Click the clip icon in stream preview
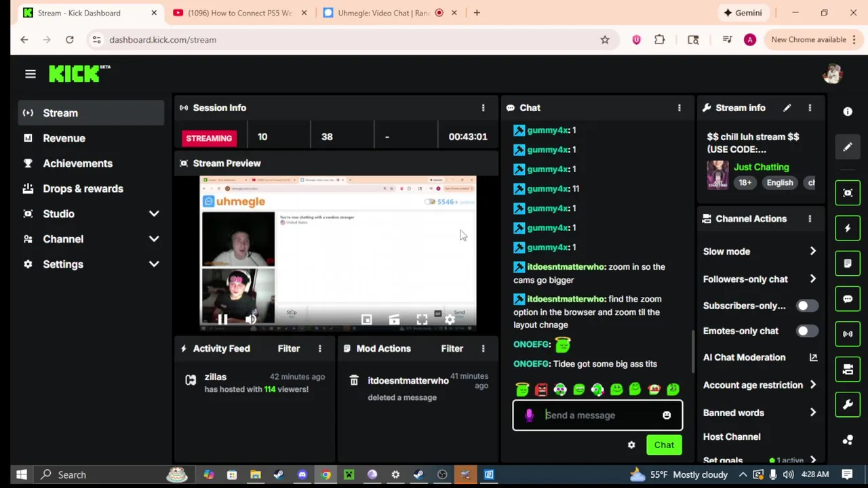 click(394, 319)
